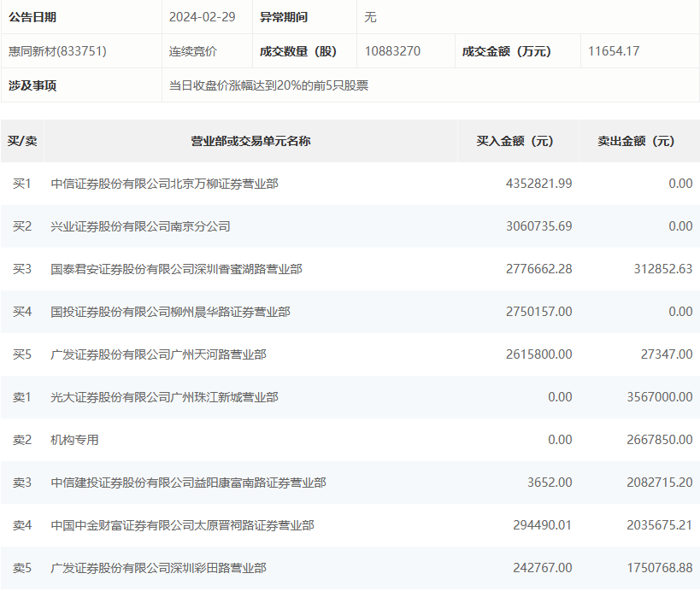Click the 成交金额（万元） label
The height and width of the screenshot is (591, 700).
[507, 51]
